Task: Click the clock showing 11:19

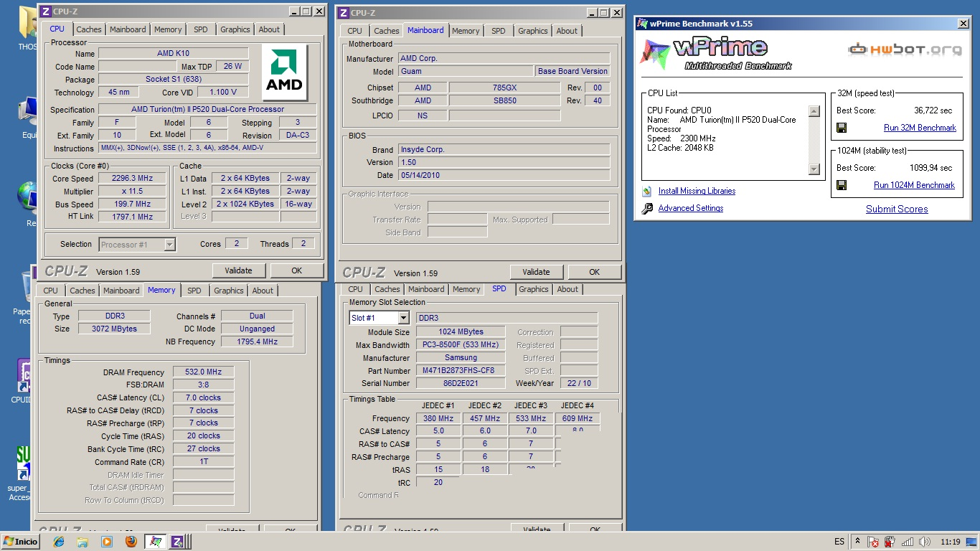Action: 950,542
